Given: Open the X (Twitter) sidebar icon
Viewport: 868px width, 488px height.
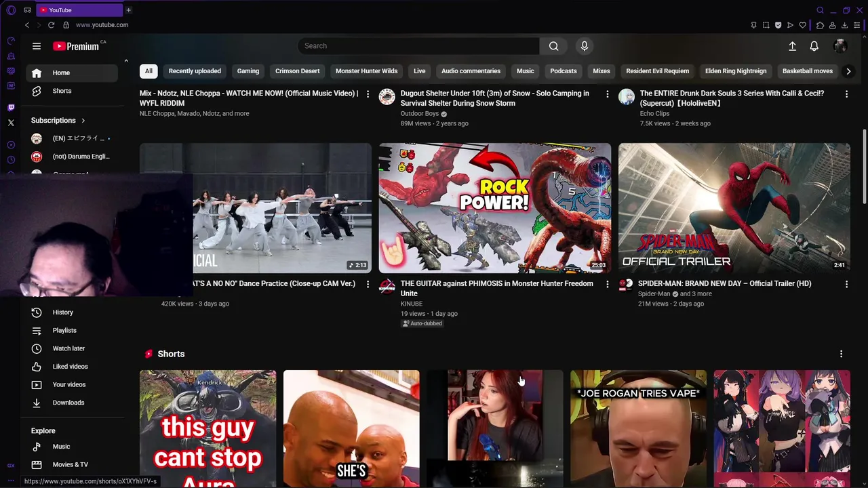Looking at the screenshot, I should point(11,123).
